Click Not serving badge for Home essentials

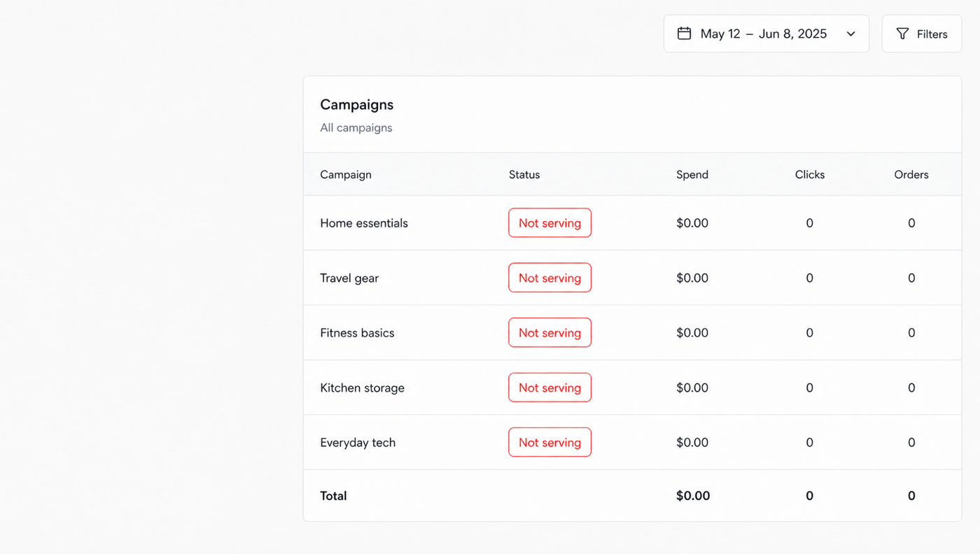point(549,223)
